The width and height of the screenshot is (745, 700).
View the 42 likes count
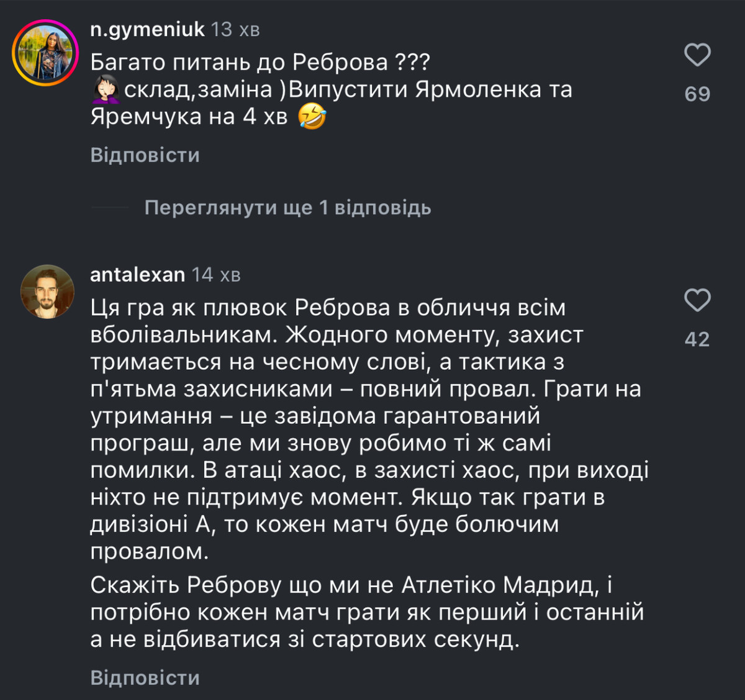click(697, 339)
